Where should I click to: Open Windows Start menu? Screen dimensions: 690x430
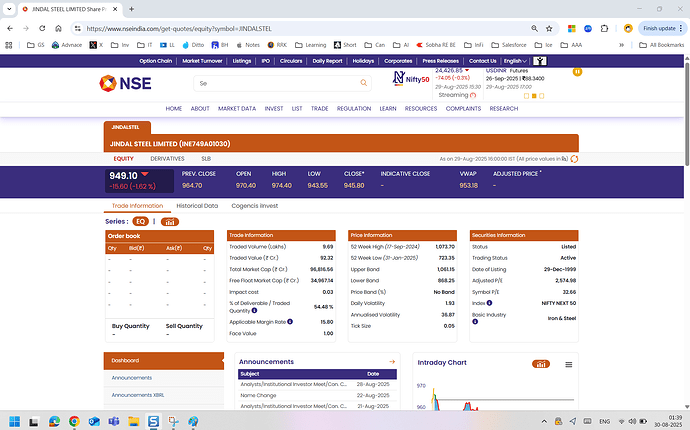(x=14, y=421)
